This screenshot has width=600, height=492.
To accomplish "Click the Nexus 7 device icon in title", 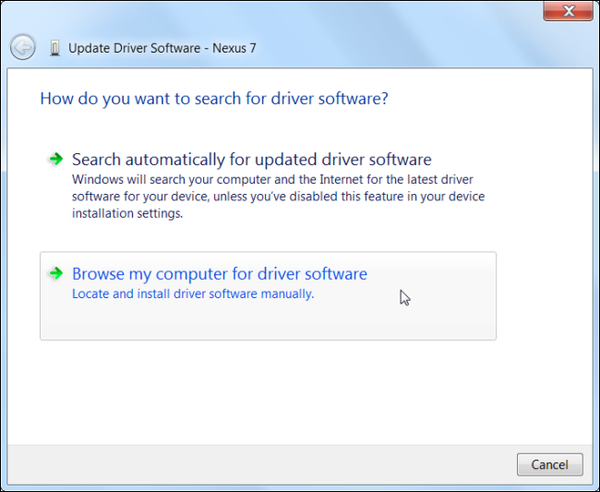I will pos(53,48).
